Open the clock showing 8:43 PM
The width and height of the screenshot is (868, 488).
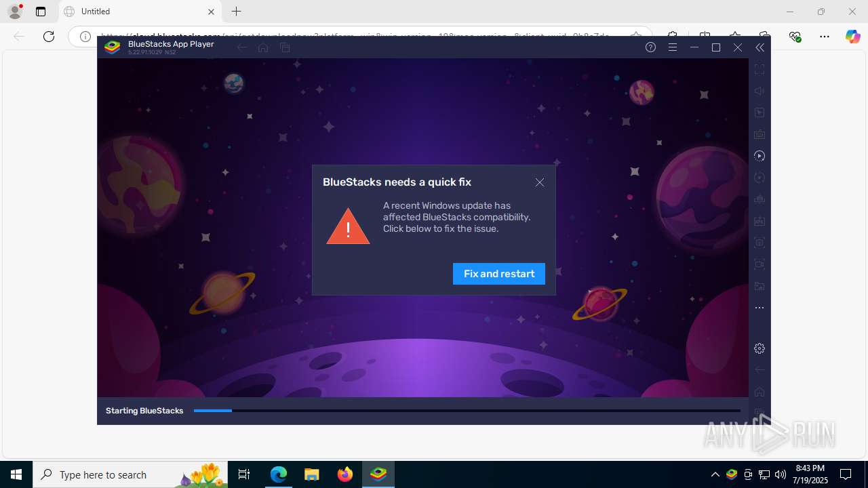(x=811, y=474)
